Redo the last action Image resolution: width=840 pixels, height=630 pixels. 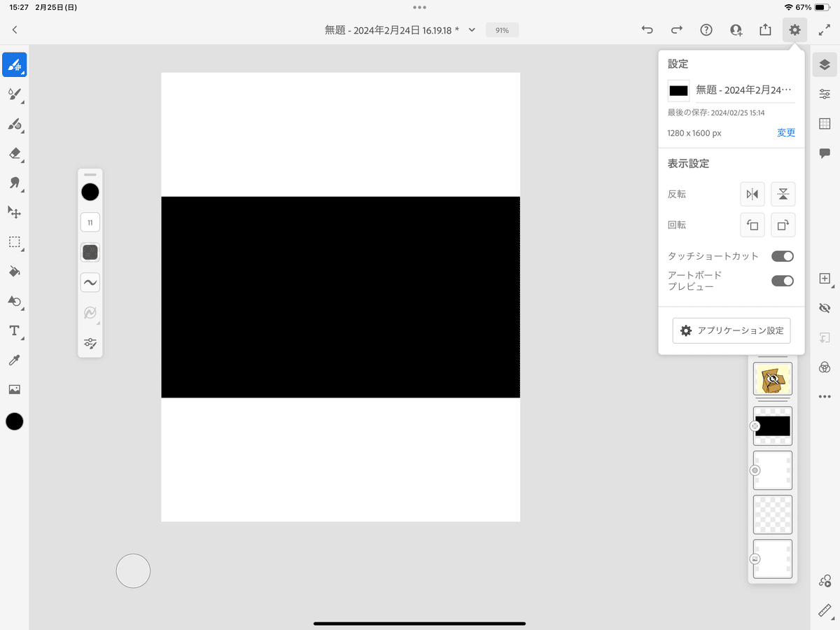677,30
